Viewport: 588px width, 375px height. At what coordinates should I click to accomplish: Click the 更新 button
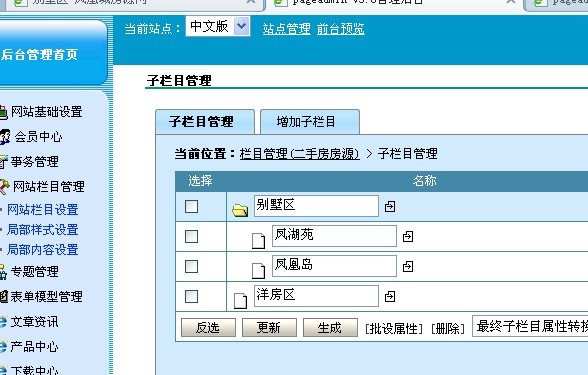coord(269,328)
